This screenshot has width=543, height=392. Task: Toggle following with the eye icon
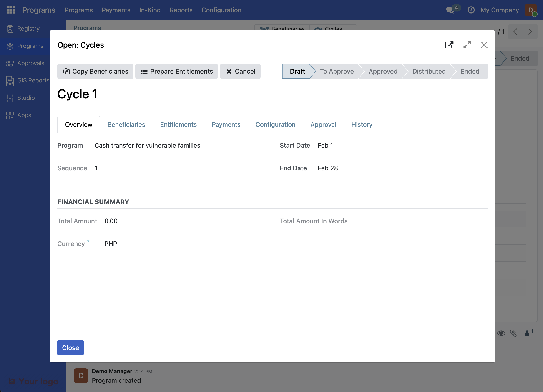tap(501, 333)
